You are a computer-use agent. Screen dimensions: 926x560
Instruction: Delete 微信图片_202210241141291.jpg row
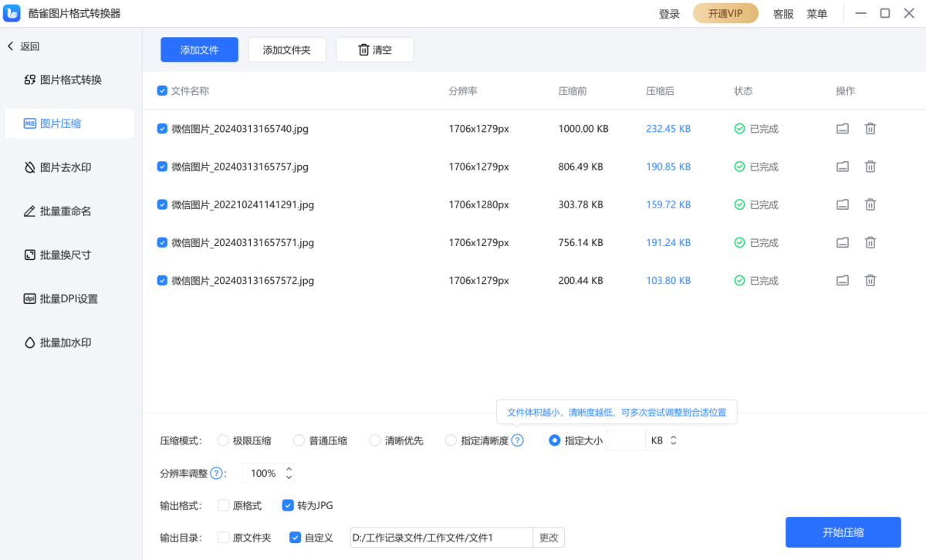tap(870, 204)
